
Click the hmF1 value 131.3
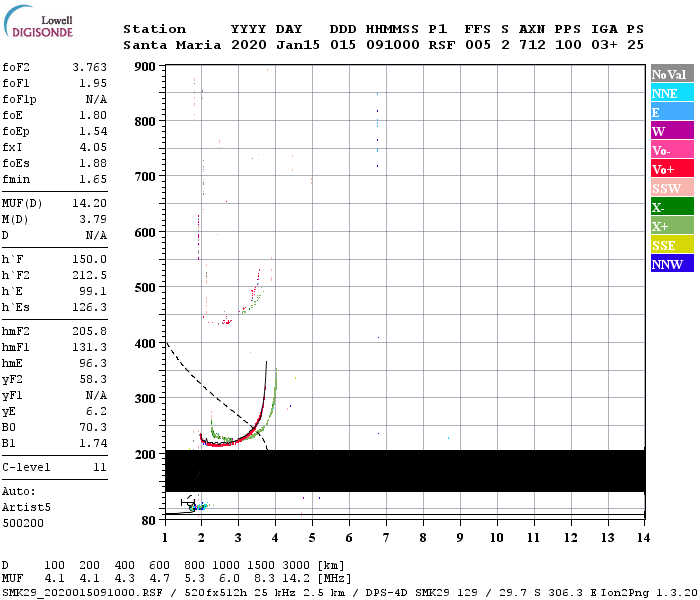[x=90, y=347]
